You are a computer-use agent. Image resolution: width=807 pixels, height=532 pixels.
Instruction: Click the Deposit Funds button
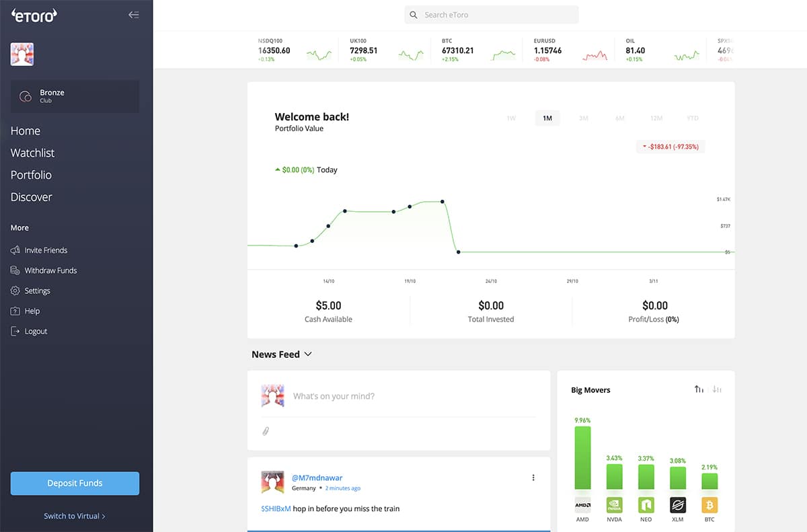(75, 483)
